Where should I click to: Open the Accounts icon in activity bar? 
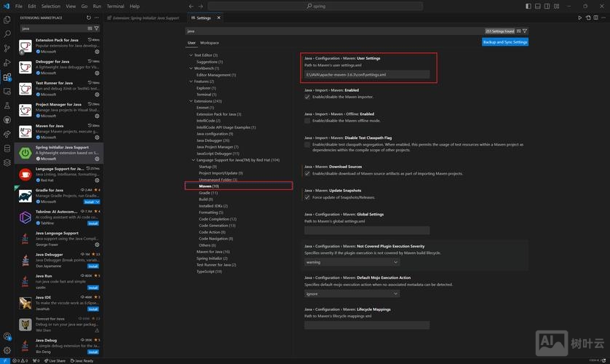tap(7, 336)
